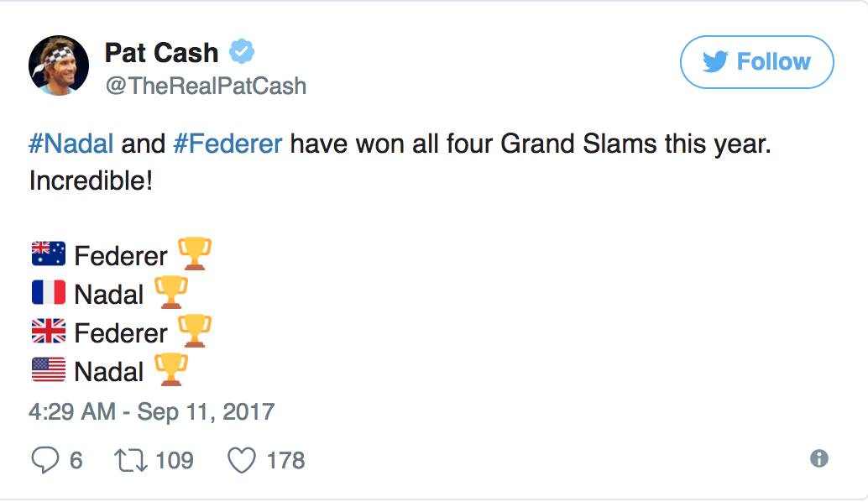868x502 pixels.
Task: Click the French flag emoji
Action: [x=48, y=293]
